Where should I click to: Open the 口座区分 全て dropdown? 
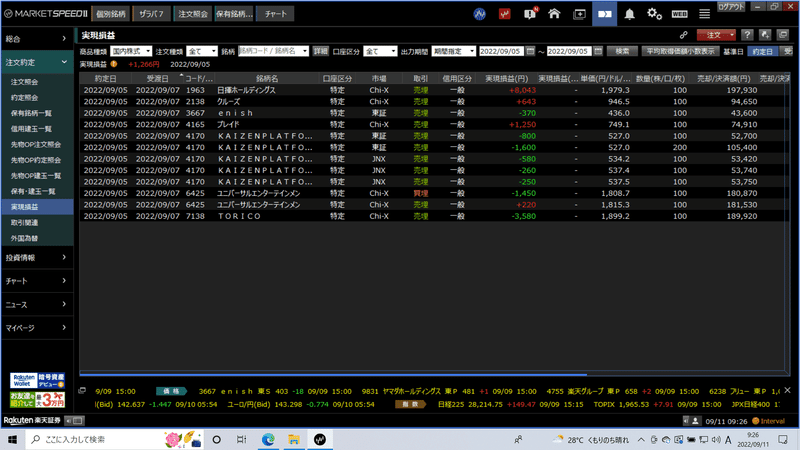click(380, 51)
